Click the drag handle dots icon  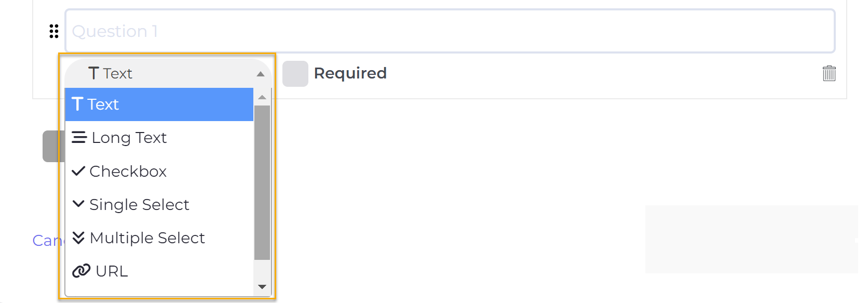point(54,32)
